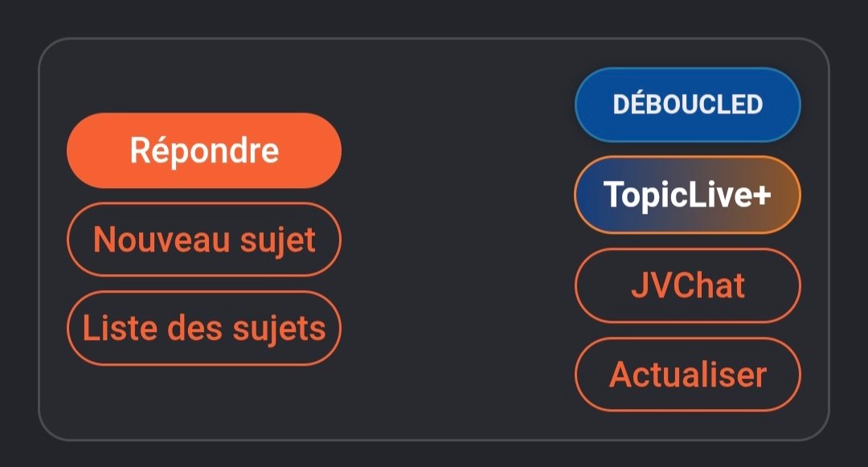Launch JVChat mode
This screenshot has height=467, width=868.
click(x=688, y=285)
